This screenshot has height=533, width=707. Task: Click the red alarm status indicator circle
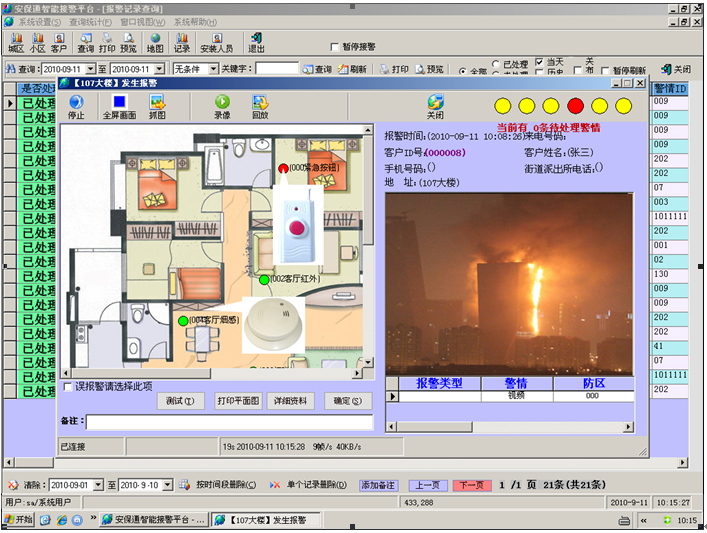575,105
